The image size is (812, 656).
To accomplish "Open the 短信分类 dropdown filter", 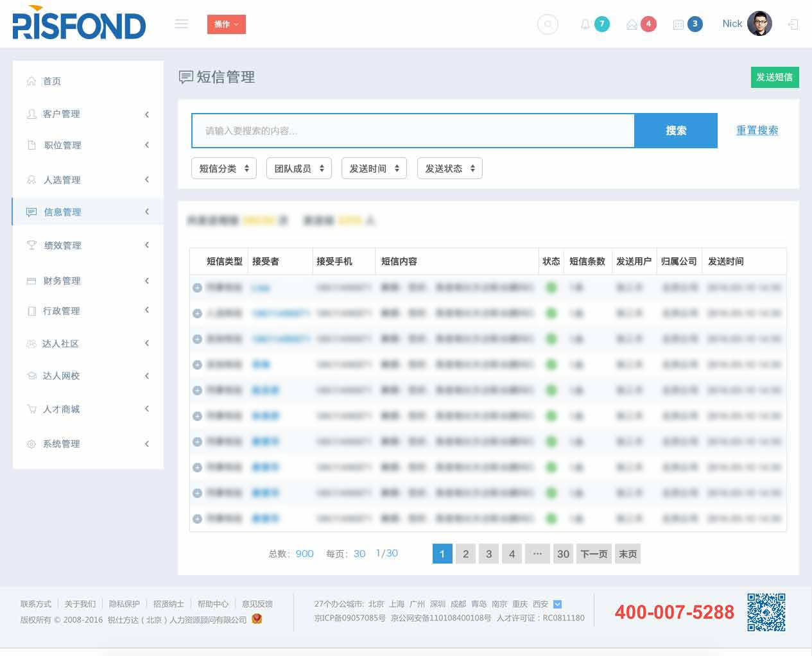I will coord(224,168).
